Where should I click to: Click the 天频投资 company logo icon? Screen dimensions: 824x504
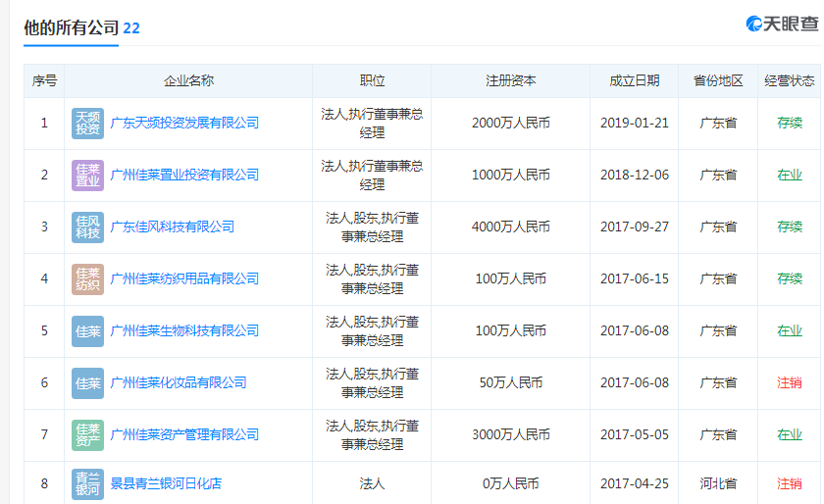click(87, 124)
